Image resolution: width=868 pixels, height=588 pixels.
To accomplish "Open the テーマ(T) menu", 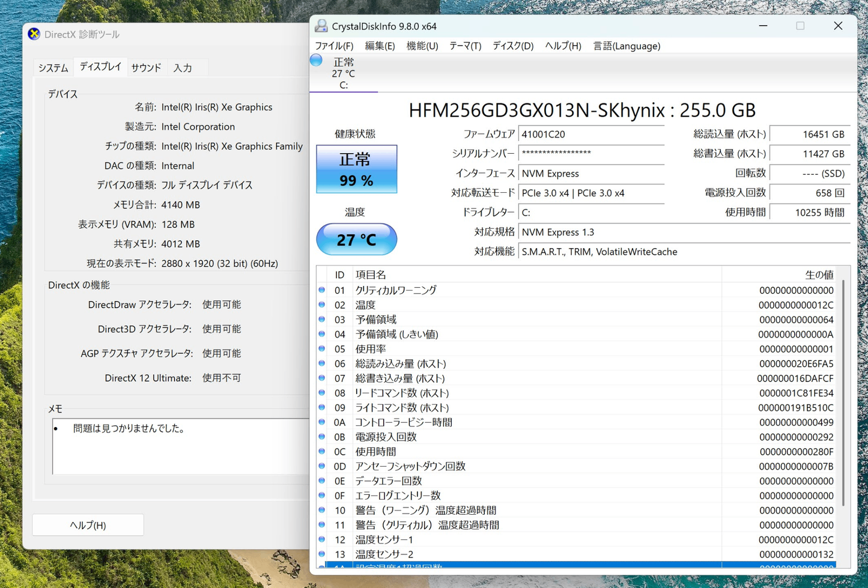I will [465, 46].
